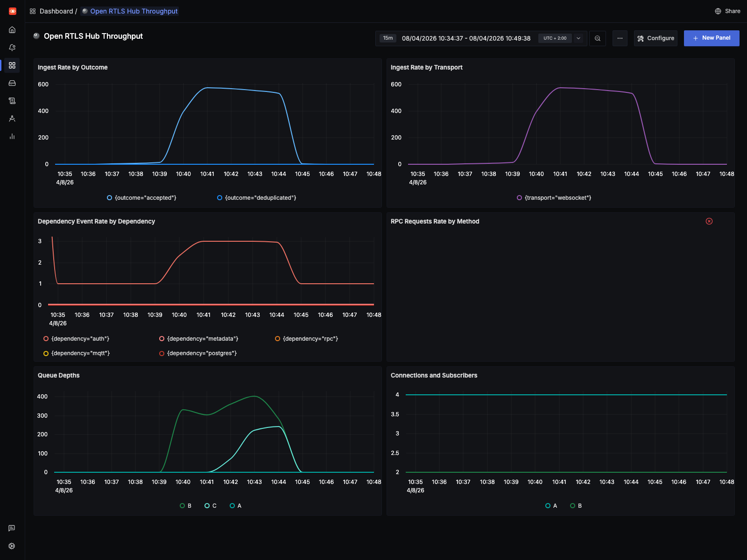Click the zoom-out magnifier in the toolbar
This screenshot has height=560, width=747.
[598, 38]
